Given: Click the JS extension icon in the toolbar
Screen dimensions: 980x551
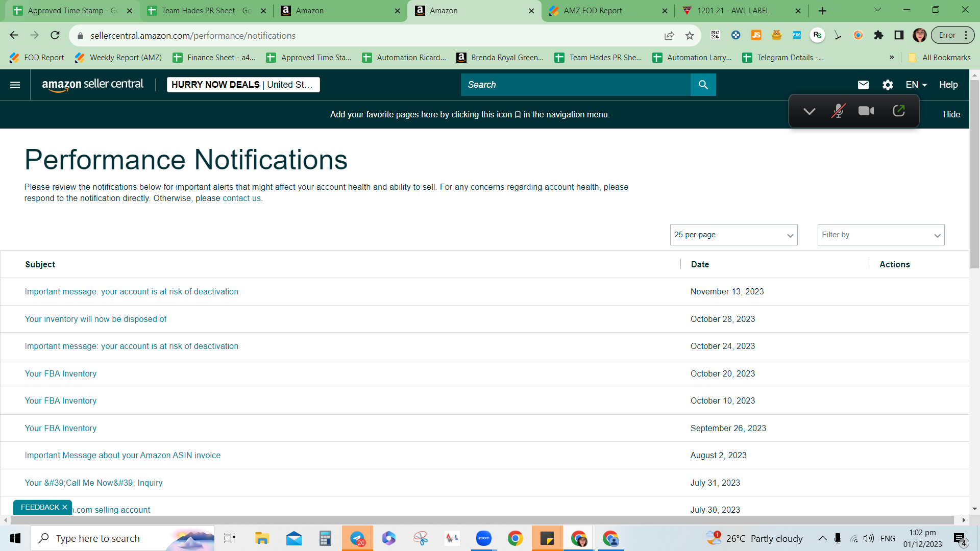Looking at the screenshot, I should (x=756, y=35).
